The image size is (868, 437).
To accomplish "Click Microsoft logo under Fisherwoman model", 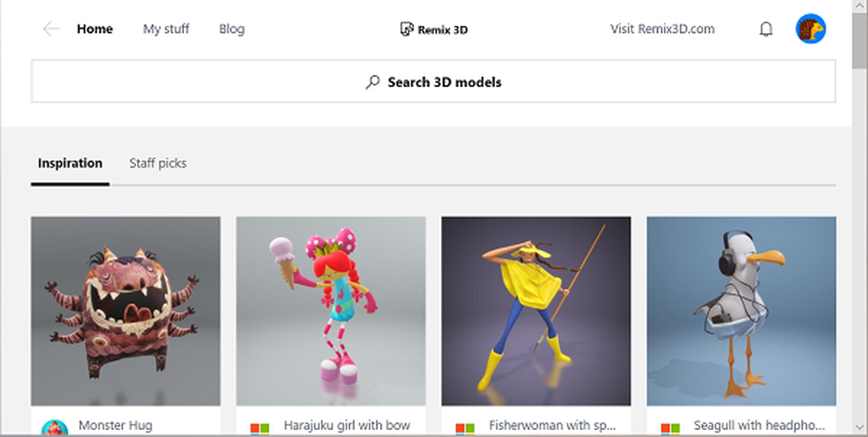I will [x=465, y=428].
